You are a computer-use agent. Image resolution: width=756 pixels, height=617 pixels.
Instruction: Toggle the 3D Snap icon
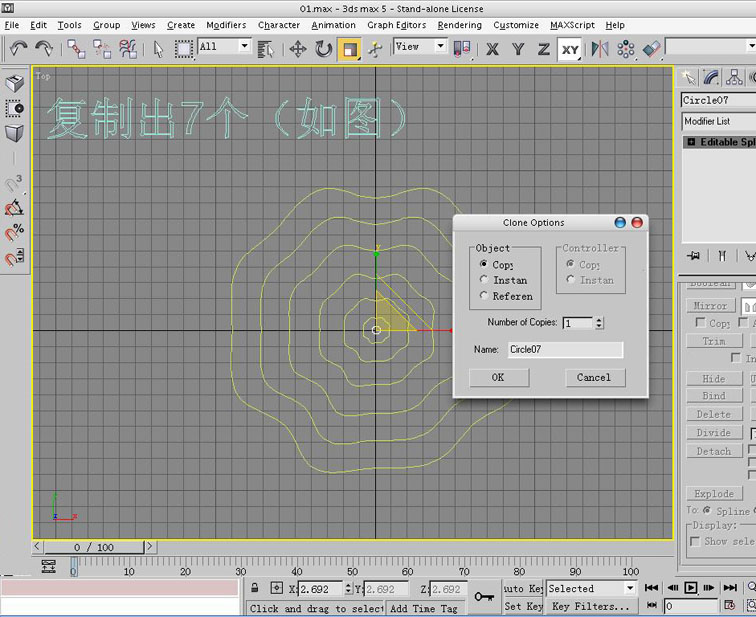tap(14, 183)
